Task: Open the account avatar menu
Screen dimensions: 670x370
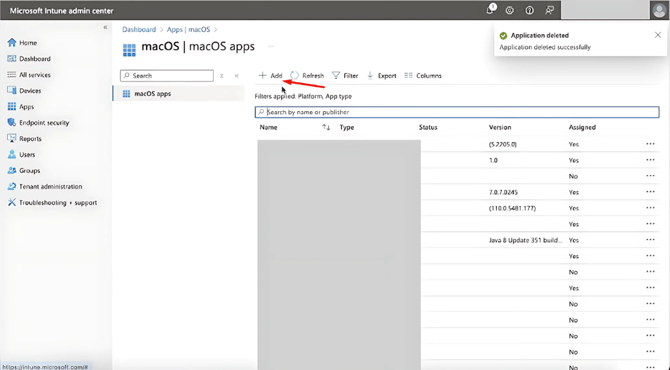Action: 659,10
